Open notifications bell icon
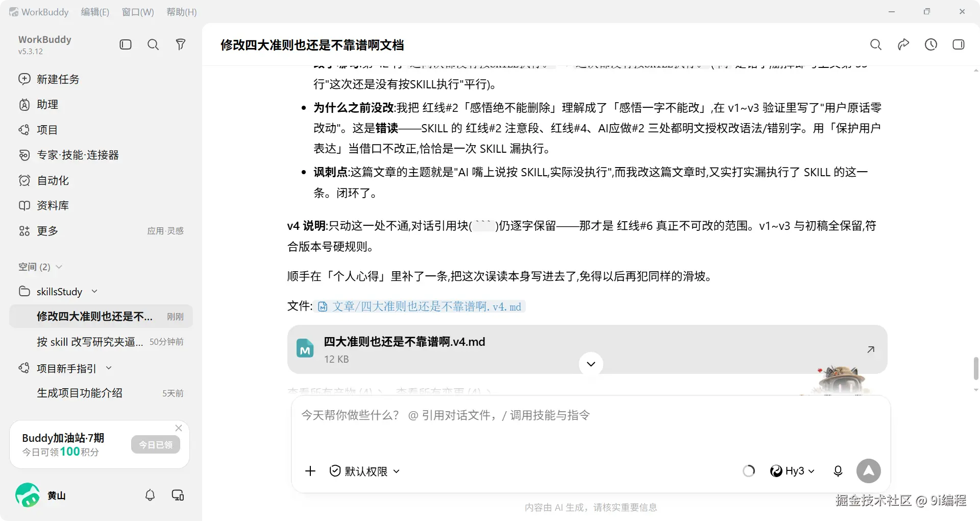 tap(150, 495)
